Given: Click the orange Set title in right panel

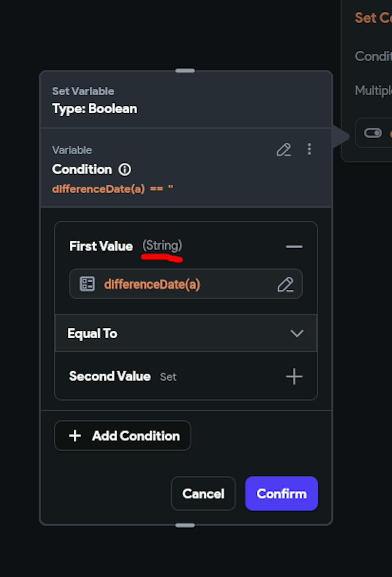Looking at the screenshot, I should tap(372, 18).
